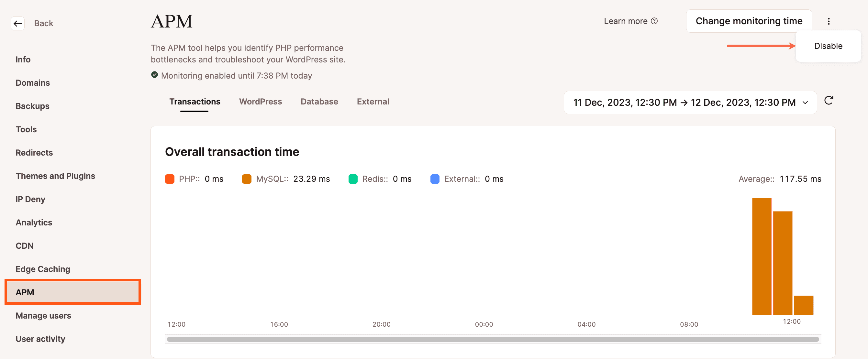Switch to the WordPress tab

pyautogui.click(x=260, y=101)
